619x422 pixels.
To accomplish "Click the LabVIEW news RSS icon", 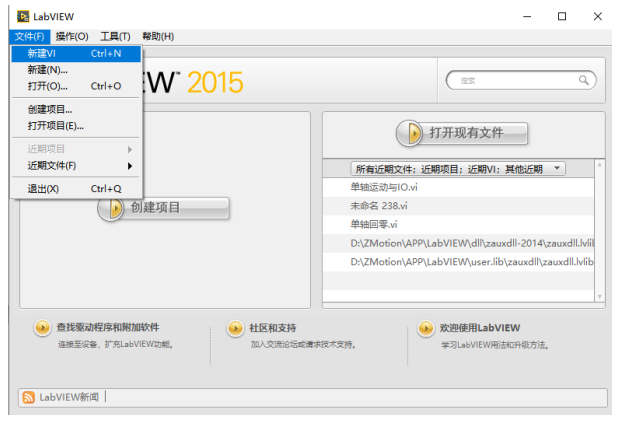I will click(x=29, y=397).
